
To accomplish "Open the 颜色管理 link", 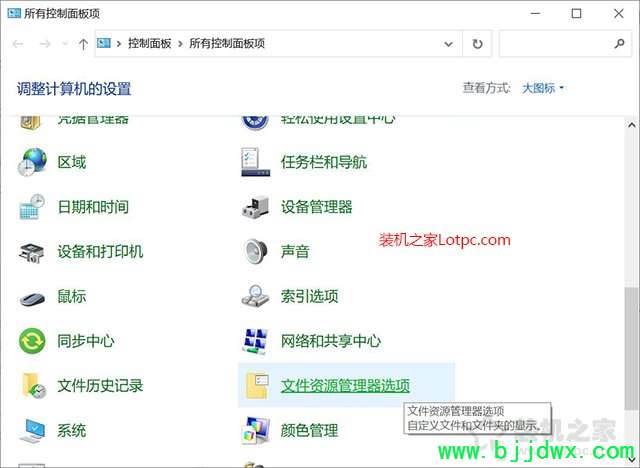I will point(309,430).
